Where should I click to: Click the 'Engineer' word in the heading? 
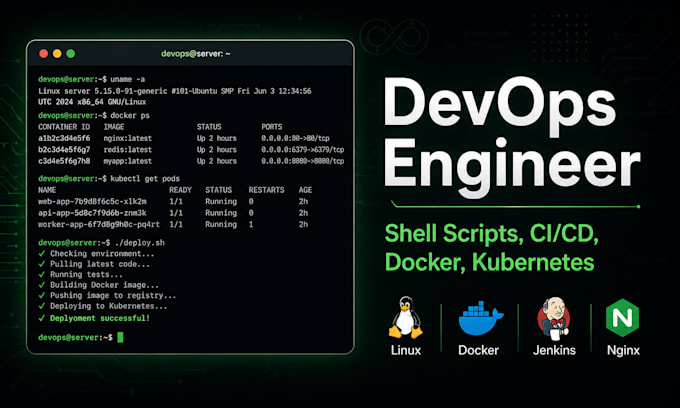coord(512,168)
